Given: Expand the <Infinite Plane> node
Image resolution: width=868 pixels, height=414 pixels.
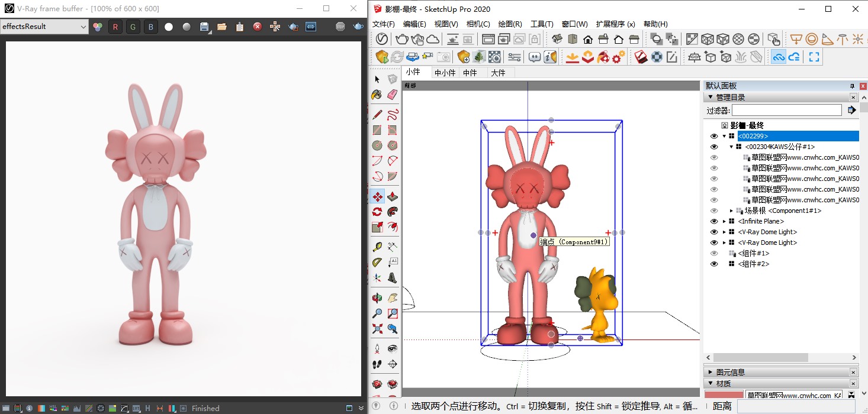Looking at the screenshot, I should click(724, 221).
